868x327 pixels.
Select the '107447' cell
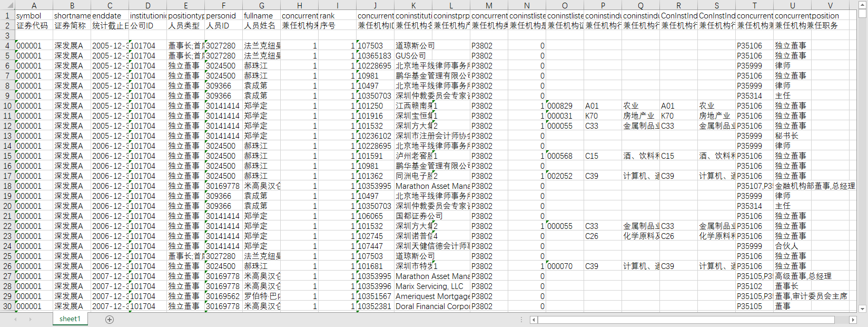tap(376, 246)
